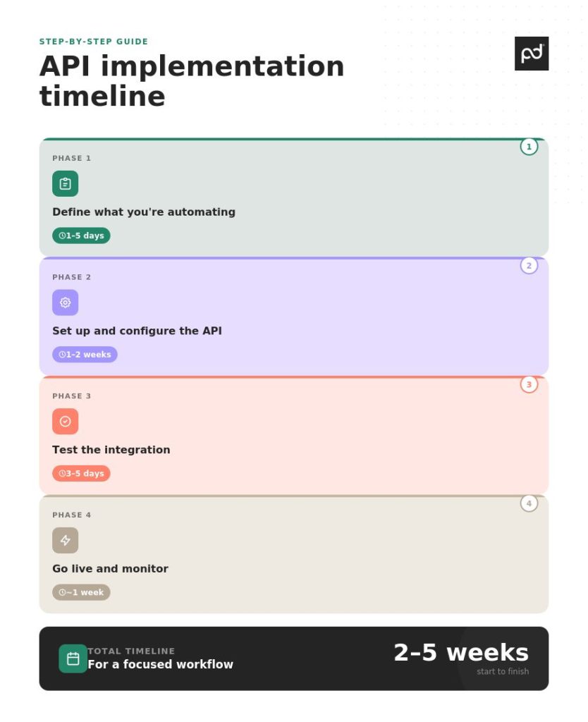Click the "API implementation timeline" title
This screenshot has width=588, height=722.
tap(191, 81)
